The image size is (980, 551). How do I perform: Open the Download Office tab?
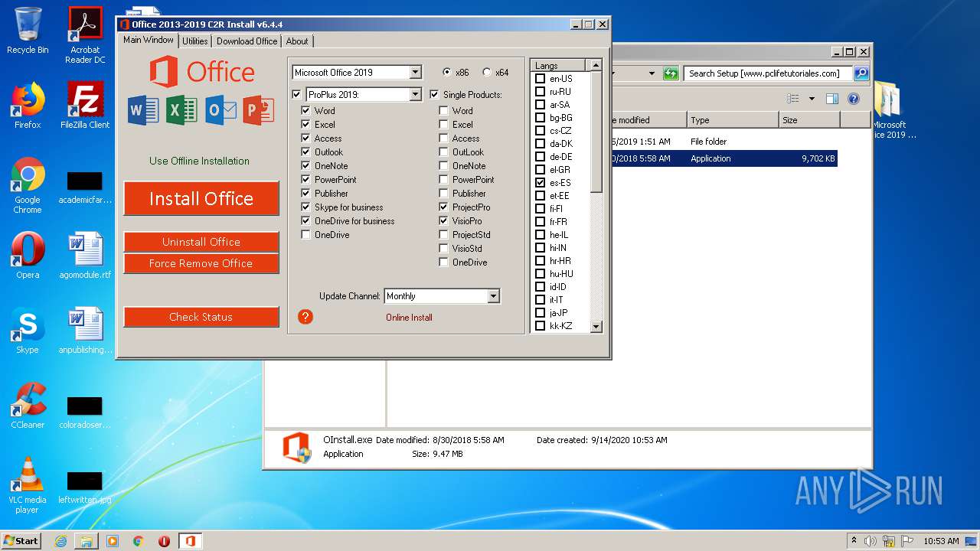click(x=247, y=41)
